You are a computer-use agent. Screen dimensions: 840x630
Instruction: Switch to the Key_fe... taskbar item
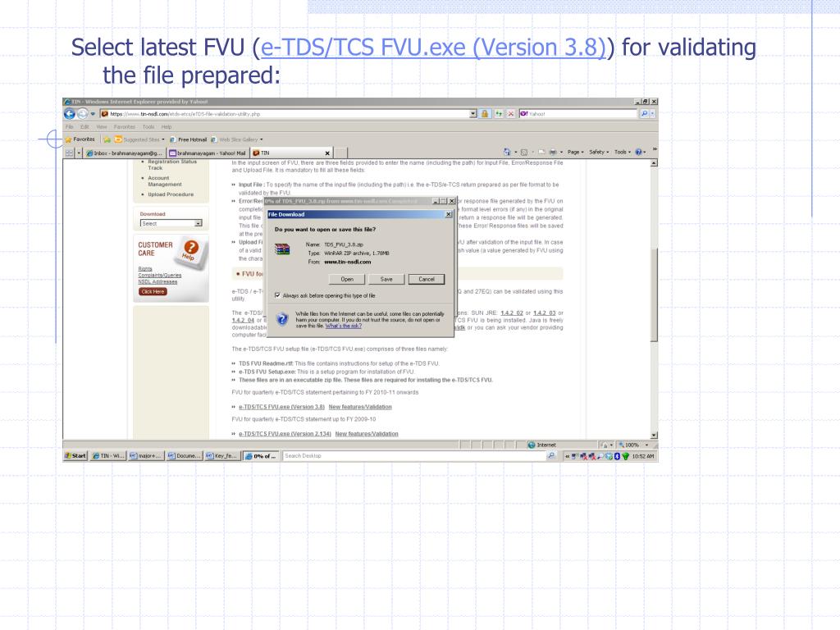pyautogui.click(x=222, y=456)
